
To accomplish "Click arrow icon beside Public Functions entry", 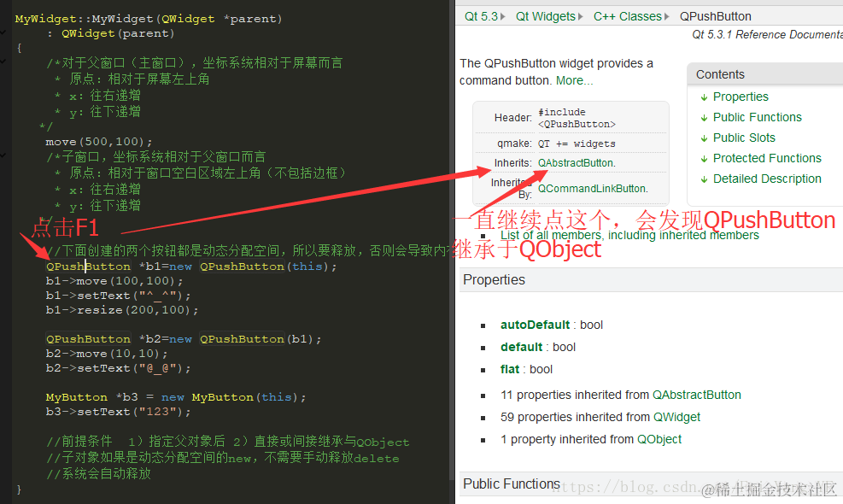I will (704, 118).
